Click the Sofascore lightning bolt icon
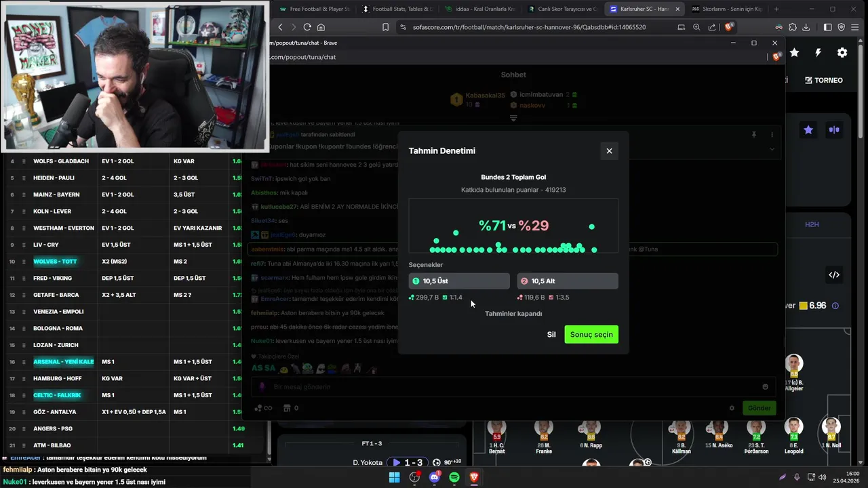The width and height of the screenshot is (868, 488). 818,53
